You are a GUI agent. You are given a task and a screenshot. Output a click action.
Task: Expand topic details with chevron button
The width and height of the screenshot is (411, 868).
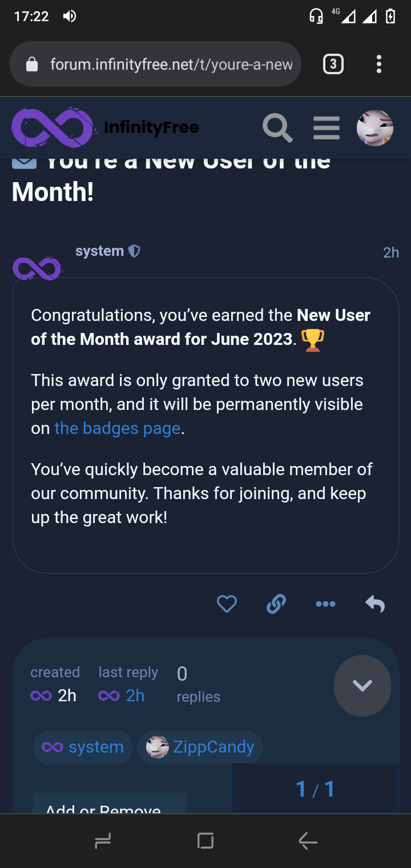(x=362, y=685)
